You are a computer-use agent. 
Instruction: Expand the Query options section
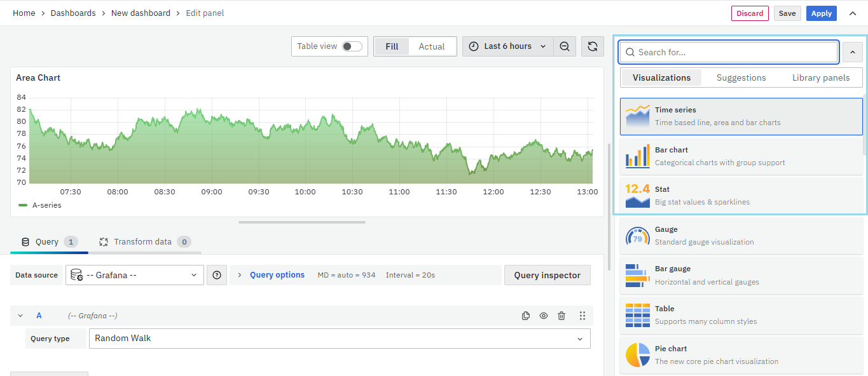pyautogui.click(x=277, y=275)
